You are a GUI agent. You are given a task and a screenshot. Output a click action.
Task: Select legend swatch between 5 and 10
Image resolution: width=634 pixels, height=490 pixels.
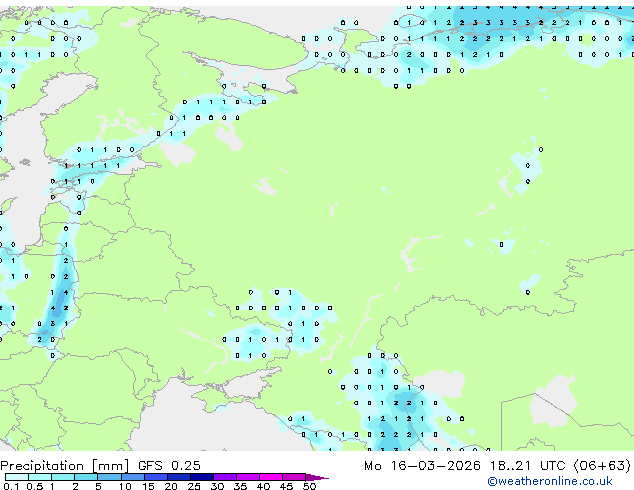coord(109,477)
